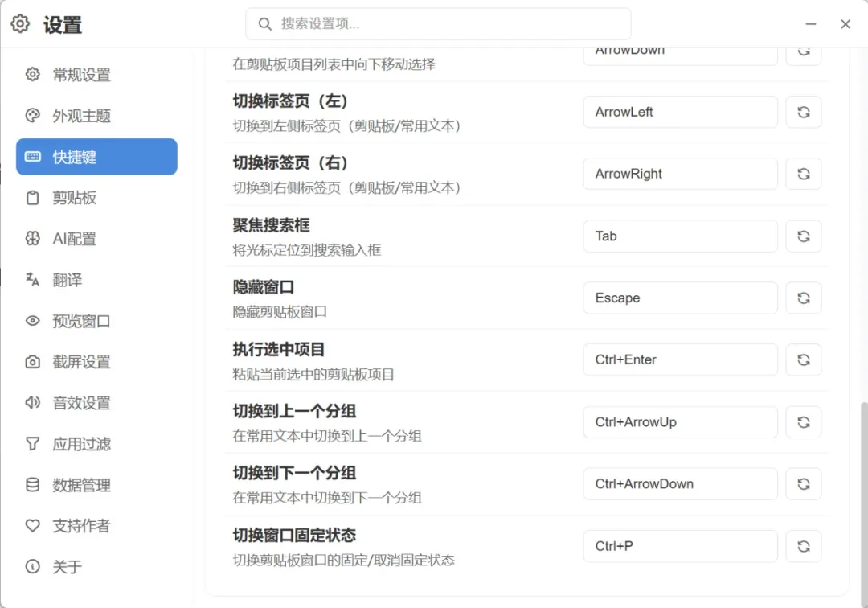The image size is (868, 608).
Task: Open 音效设置 section
Action: tap(96, 403)
